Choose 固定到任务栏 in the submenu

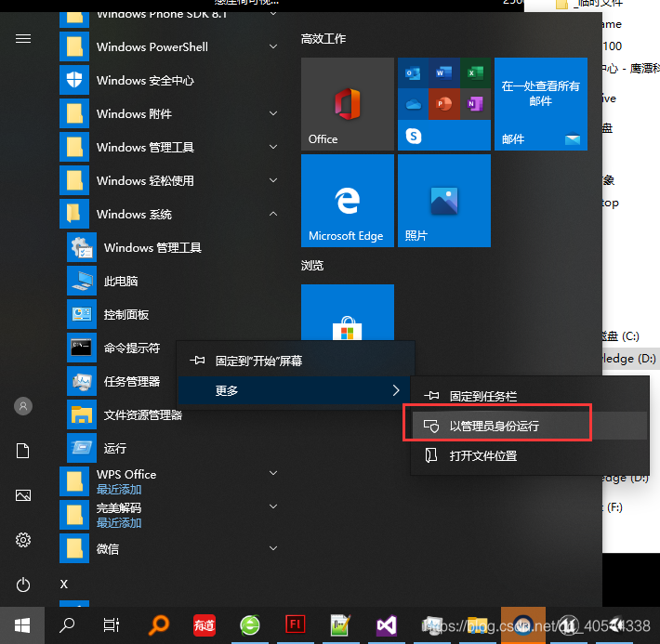click(x=529, y=396)
